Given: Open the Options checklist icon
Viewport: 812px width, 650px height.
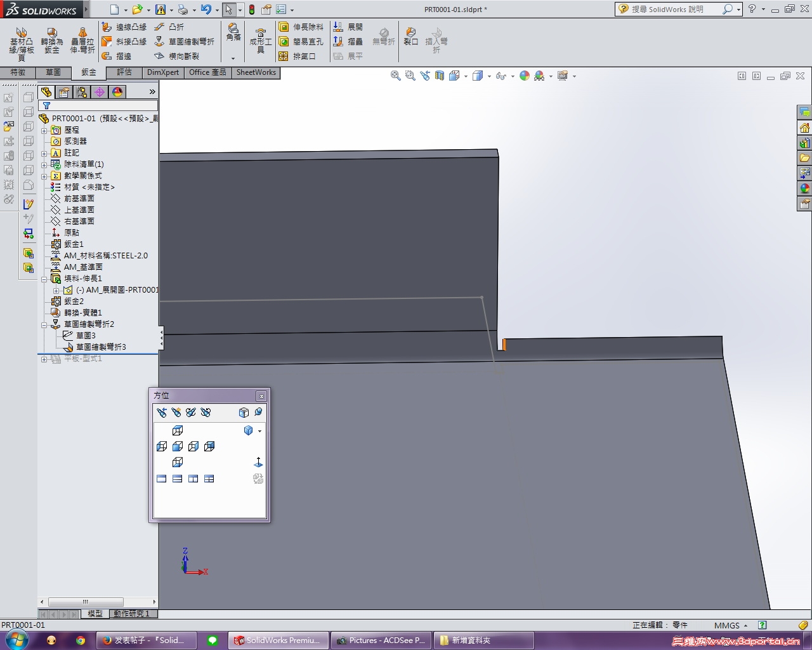Looking at the screenshot, I should click(281, 10).
